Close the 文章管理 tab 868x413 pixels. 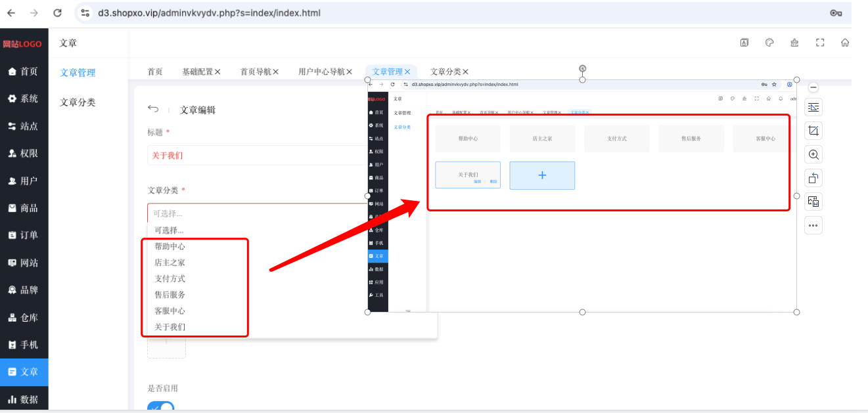point(407,72)
